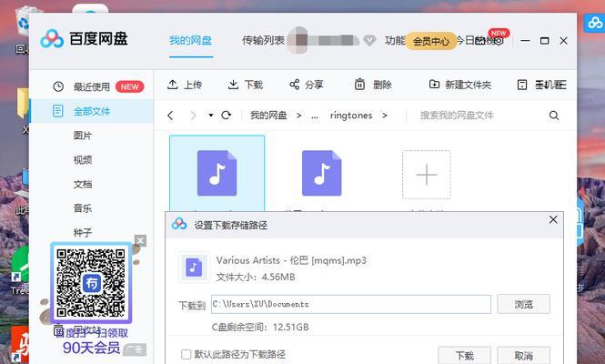Click the download path input field
Image resolution: width=605 pixels, height=364 pixels.
351,304
